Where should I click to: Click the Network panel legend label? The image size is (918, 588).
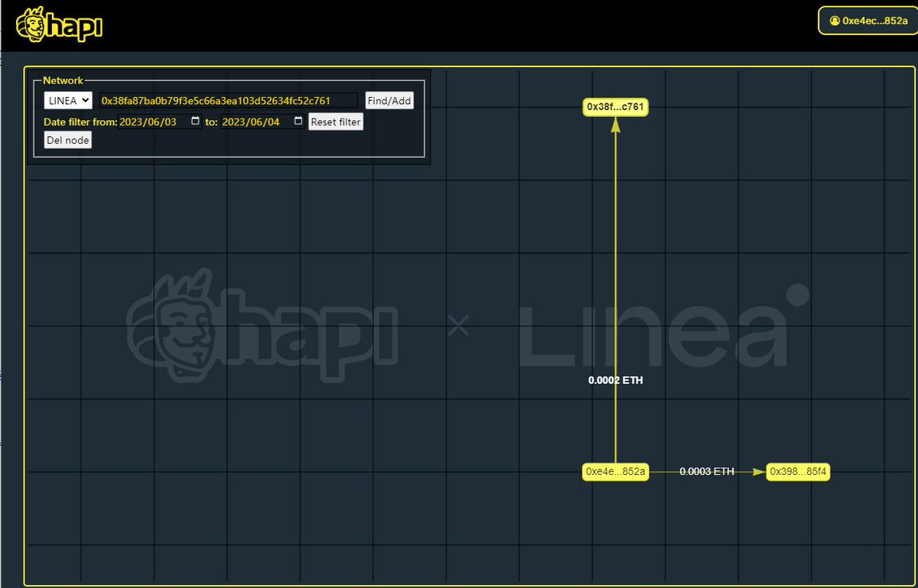coord(63,80)
